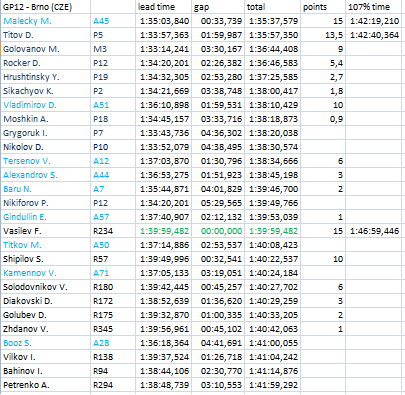Click Booz S. car number A28
The height and width of the screenshot is (395, 405).
click(113, 343)
